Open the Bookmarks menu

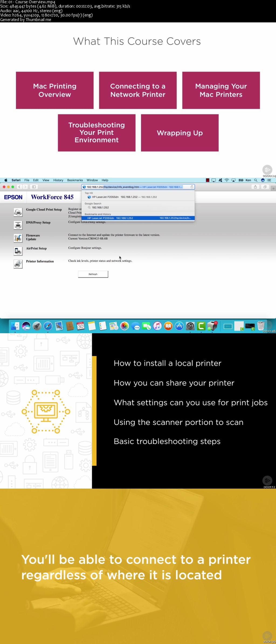pos(75,180)
